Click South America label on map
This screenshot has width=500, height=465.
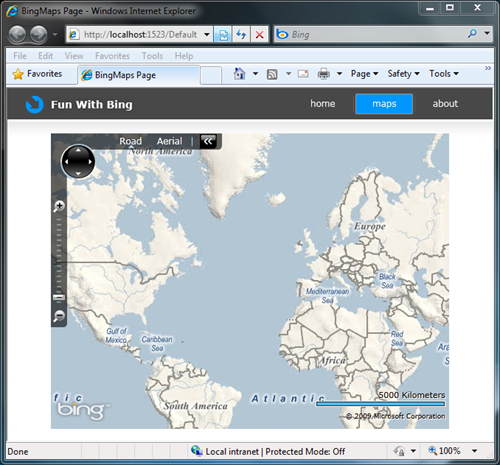coord(196,406)
